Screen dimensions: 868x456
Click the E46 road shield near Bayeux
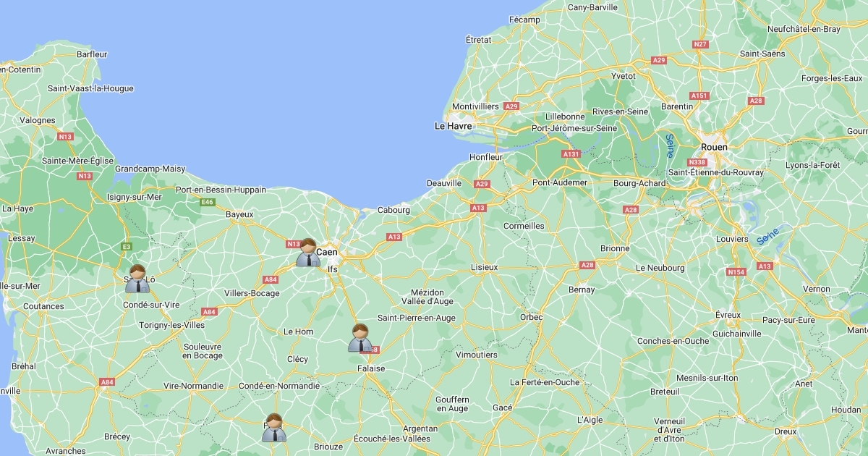pyautogui.click(x=208, y=202)
